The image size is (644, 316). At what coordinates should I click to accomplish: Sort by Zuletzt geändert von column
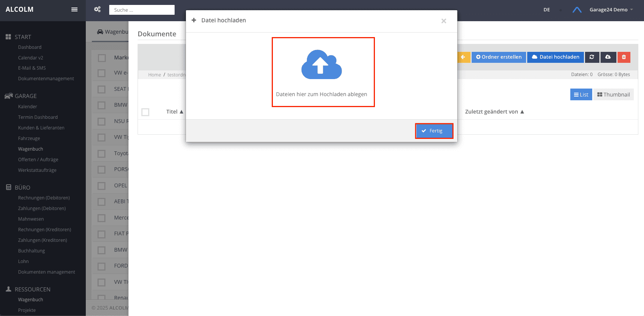(x=495, y=112)
